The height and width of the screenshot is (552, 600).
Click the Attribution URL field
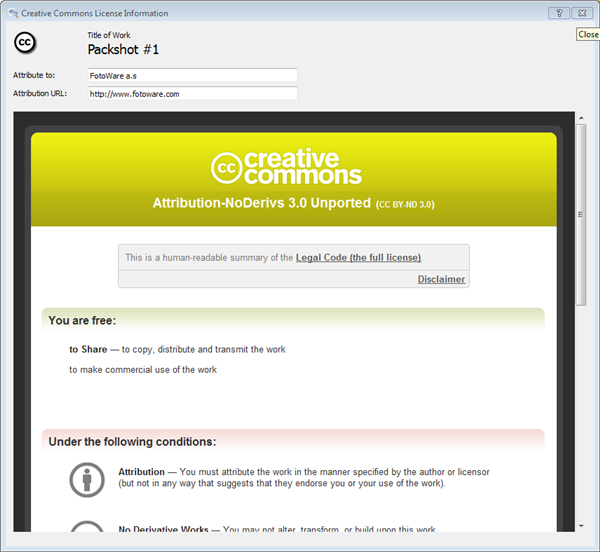tap(192, 93)
